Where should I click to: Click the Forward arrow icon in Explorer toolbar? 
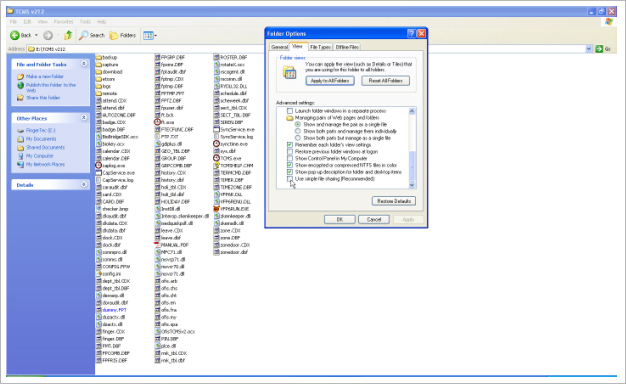coord(48,36)
